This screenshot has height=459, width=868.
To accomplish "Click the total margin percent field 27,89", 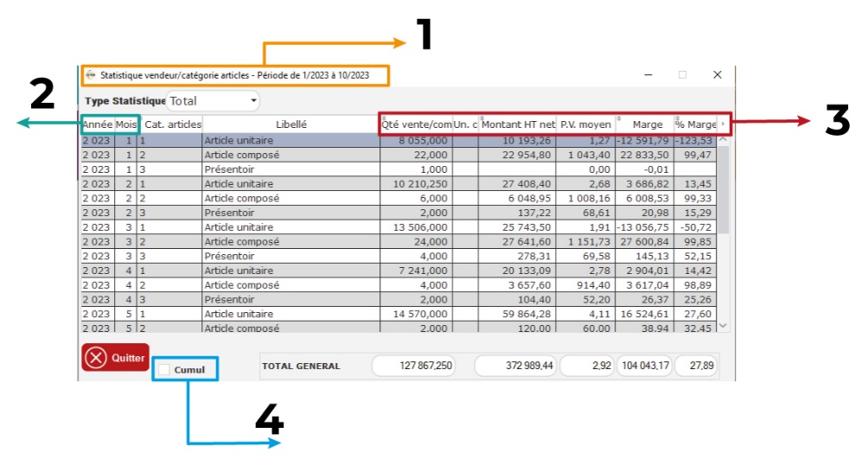I will click(697, 366).
